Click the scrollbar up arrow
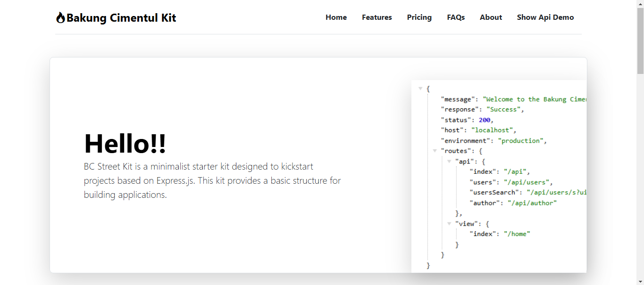Viewport: 644px width, 285px height. 640,4
